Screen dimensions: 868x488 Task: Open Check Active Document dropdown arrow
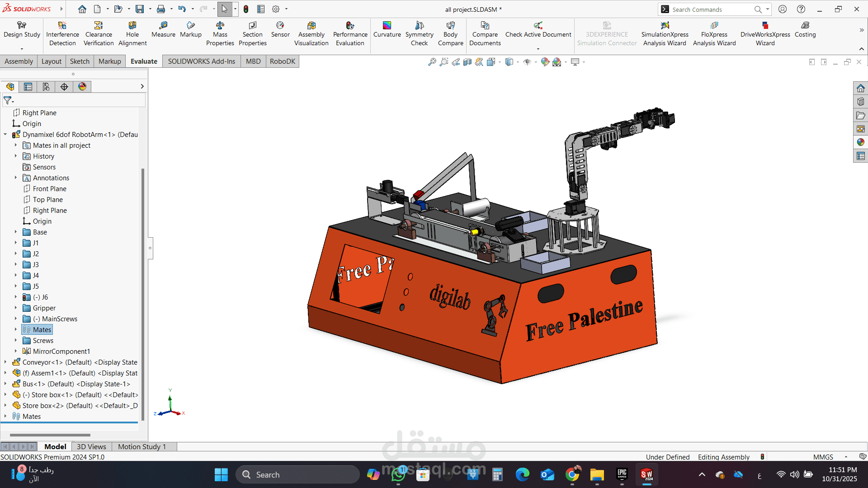point(538,49)
